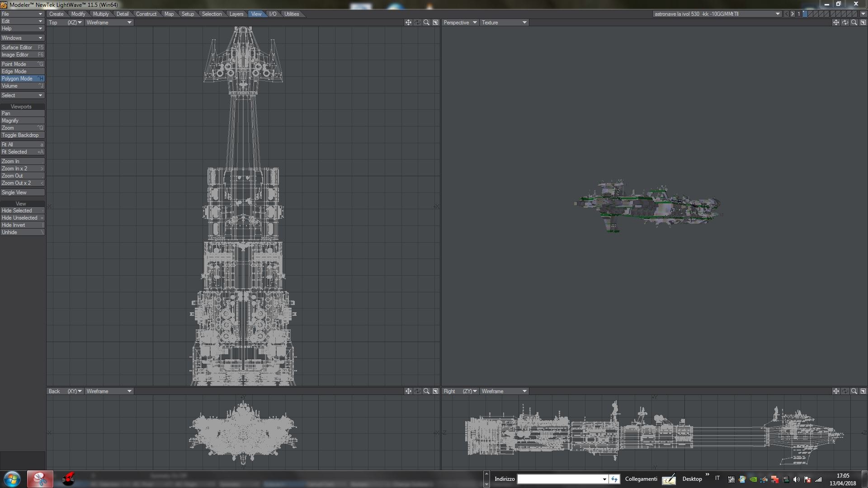Enable Point Mode
The width and height of the screenshot is (868, 488).
point(22,64)
